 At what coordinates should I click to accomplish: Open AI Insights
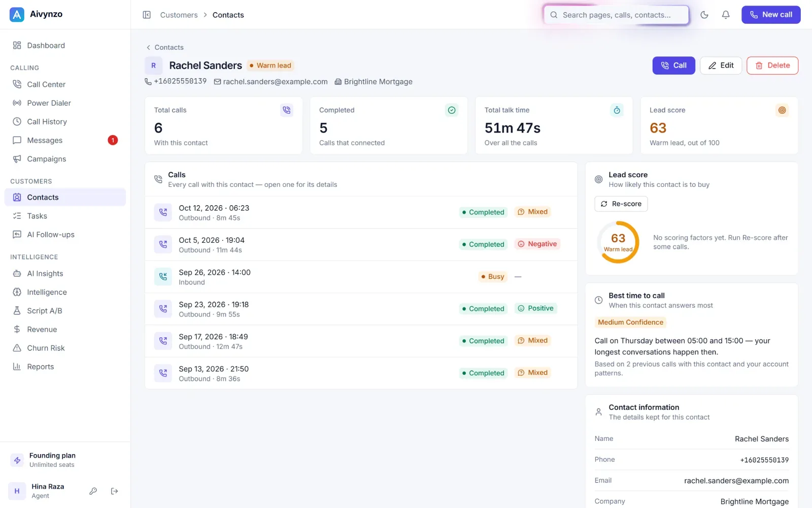(x=65, y=273)
